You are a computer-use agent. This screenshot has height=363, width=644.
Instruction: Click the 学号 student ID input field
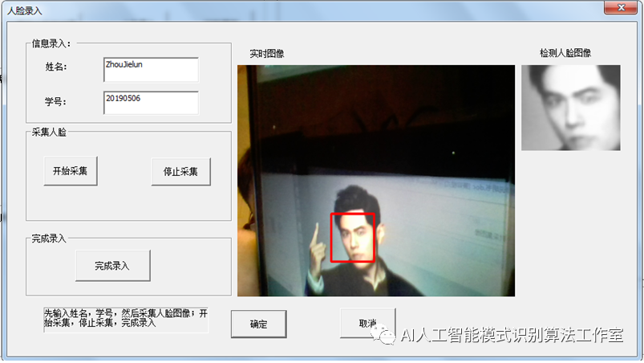(x=151, y=103)
